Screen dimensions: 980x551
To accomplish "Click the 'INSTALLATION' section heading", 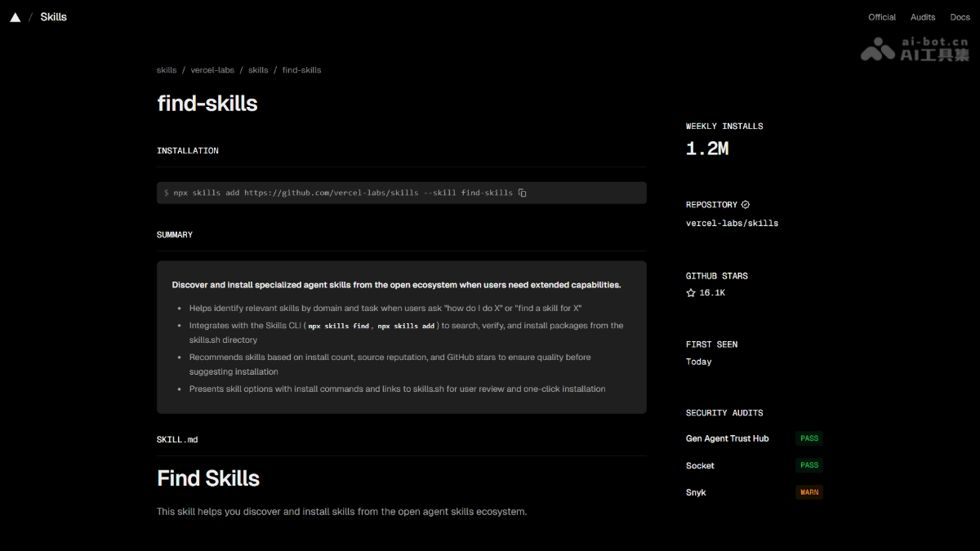I will pyautogui.click(x=188, y=151).
